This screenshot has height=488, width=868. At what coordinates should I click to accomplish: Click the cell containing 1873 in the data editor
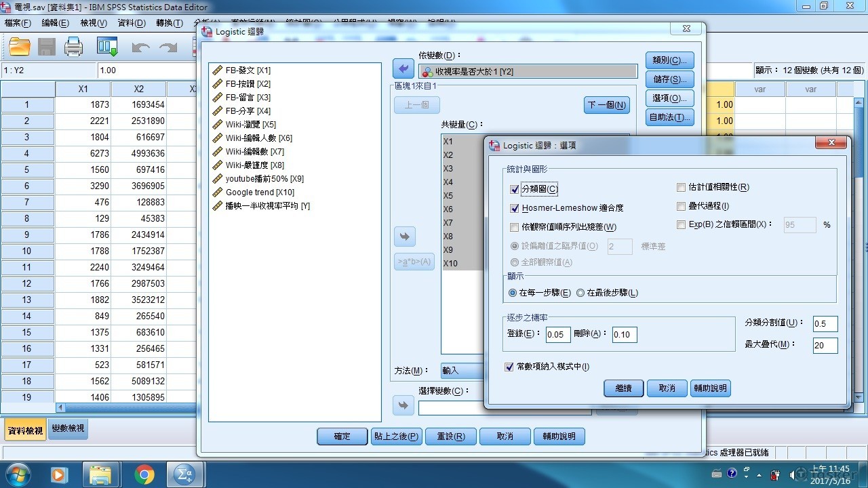pyautogui.click(x=83, y=104)
